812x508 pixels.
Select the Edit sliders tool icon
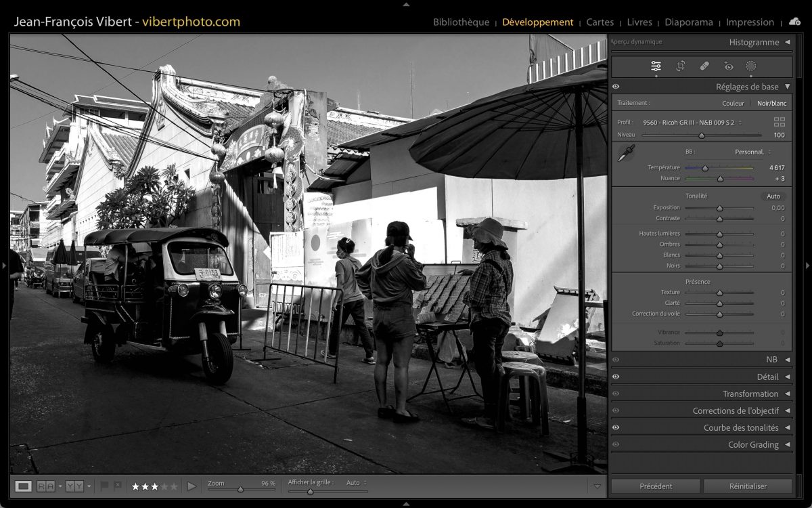tap(656, 66)
